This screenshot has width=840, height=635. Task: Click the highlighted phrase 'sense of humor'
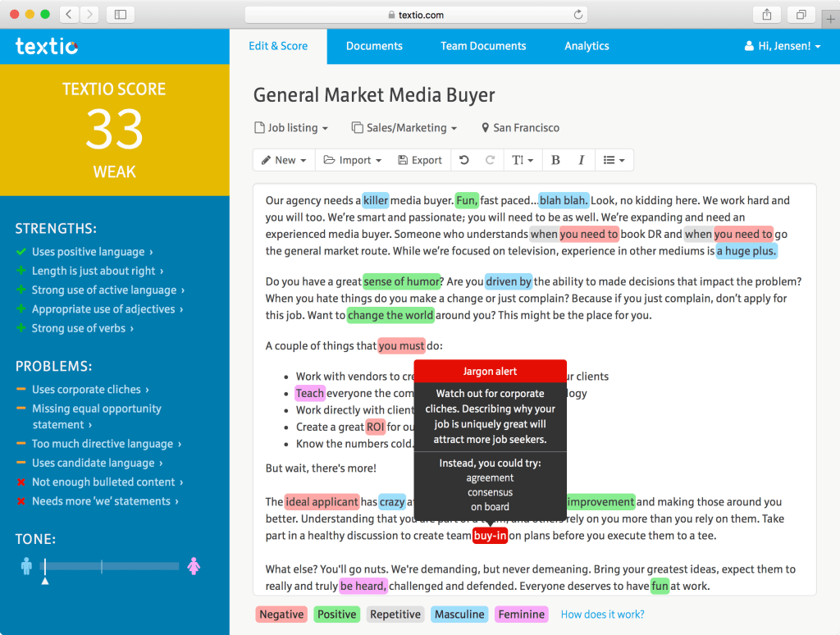401,281
